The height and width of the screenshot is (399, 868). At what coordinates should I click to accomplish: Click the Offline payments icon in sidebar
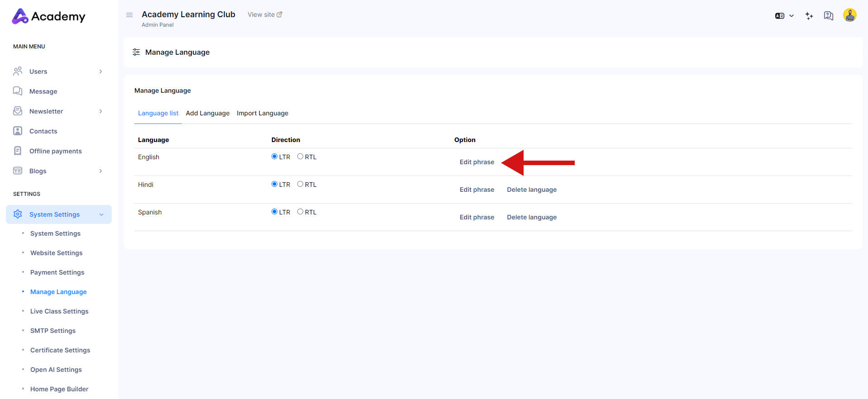18,151
